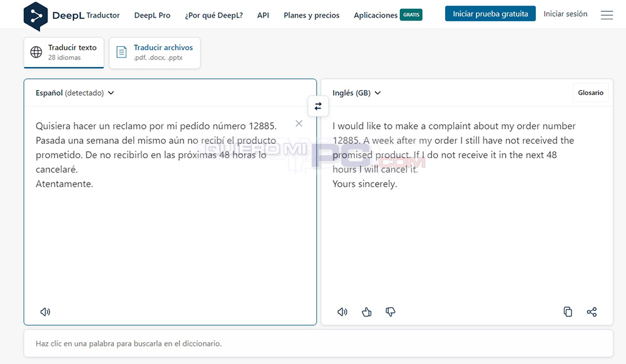Click "Atentamente." in the source text
Image resolution: width=626 pixels, height=364 pixels.
(x=64, y=184)
